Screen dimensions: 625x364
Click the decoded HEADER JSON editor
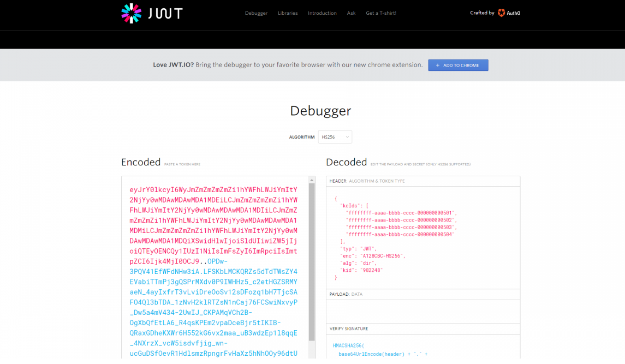click(423, 237)
